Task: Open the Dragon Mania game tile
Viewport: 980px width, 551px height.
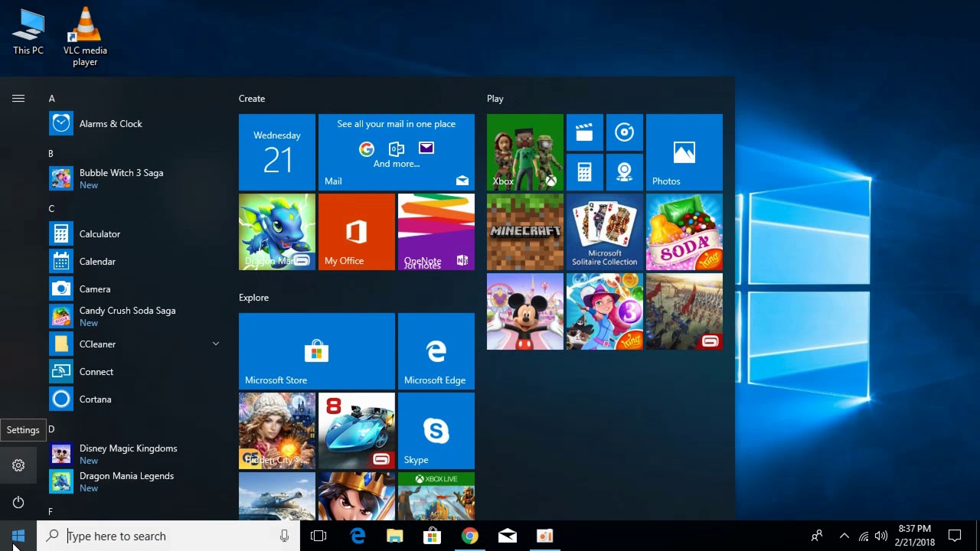Action: (277, 232)
